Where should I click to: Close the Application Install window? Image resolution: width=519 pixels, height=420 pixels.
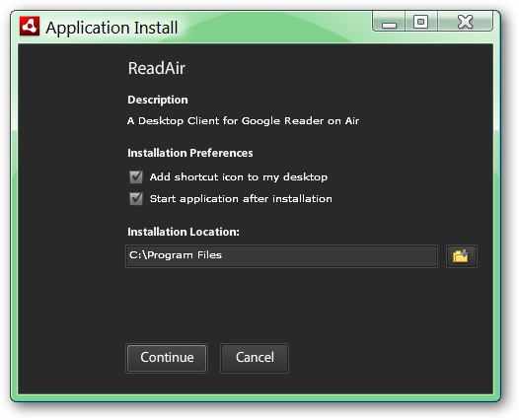click(465, 22)
